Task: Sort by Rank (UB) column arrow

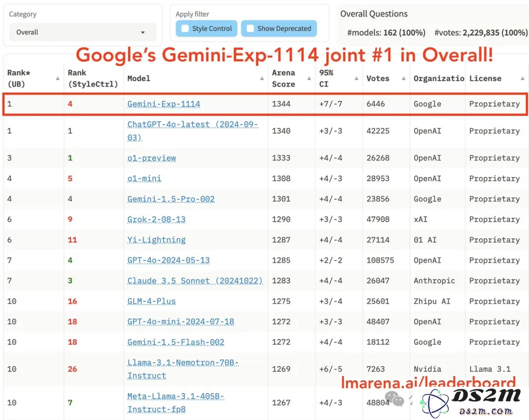Action: pos(58,78)
